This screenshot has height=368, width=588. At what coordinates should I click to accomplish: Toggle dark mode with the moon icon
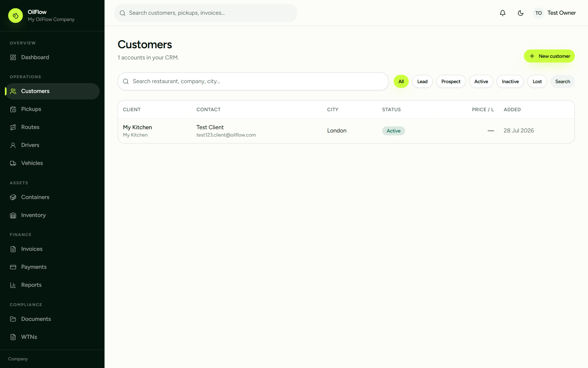coord(520,13)
